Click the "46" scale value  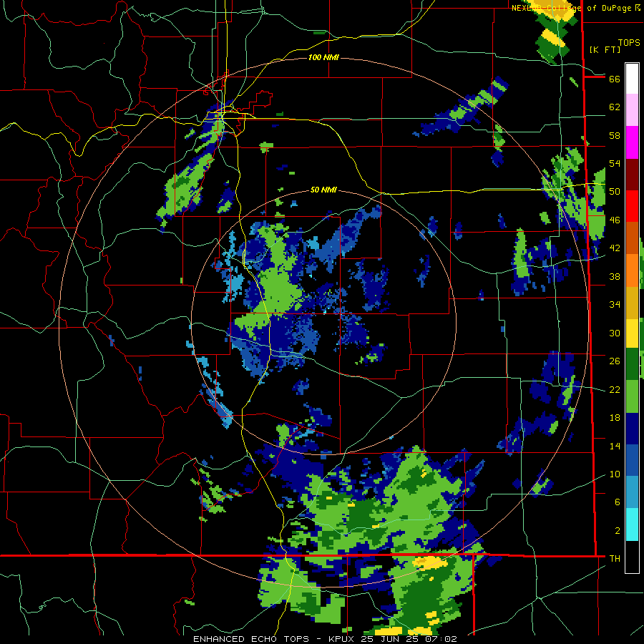pos(615,220)
